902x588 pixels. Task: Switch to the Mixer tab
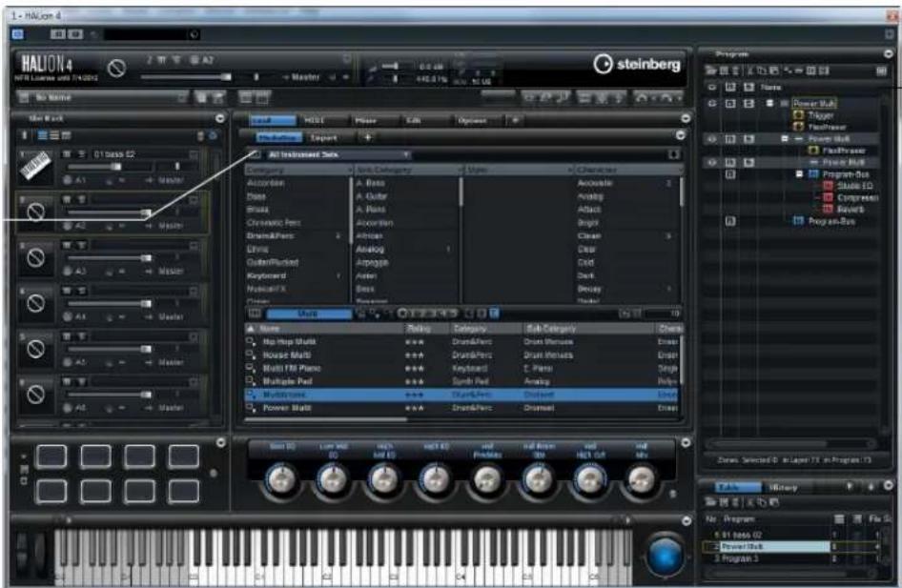[365, 120]
